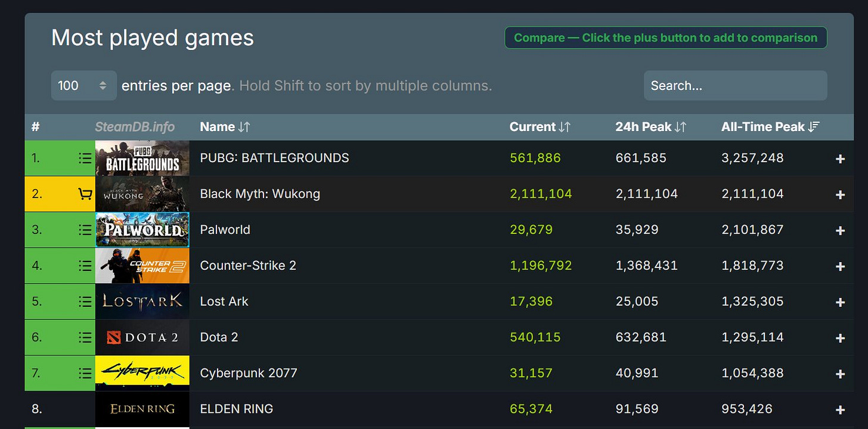Click the chart list icon next to Lost Ark
This screenshot has width=868, height=429.
(85, 301)
